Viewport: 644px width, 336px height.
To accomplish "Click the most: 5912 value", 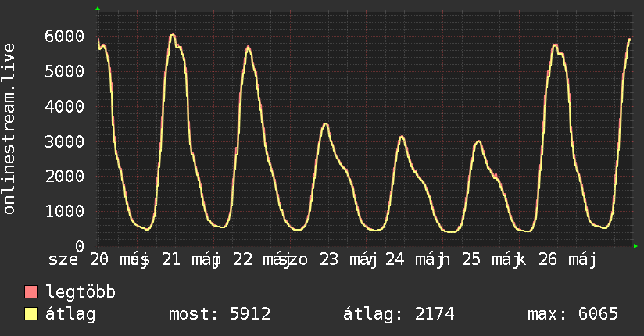I will (x=220, y=314).
